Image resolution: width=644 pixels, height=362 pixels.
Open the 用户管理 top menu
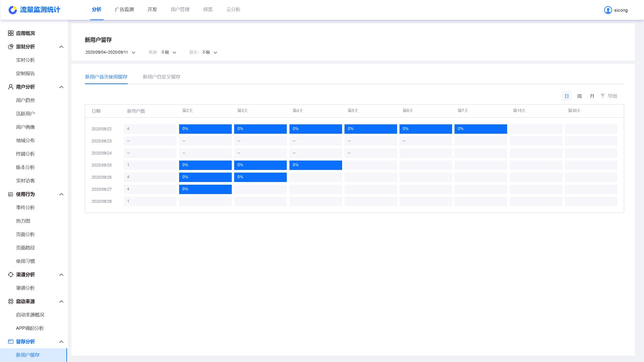[180, 9]
